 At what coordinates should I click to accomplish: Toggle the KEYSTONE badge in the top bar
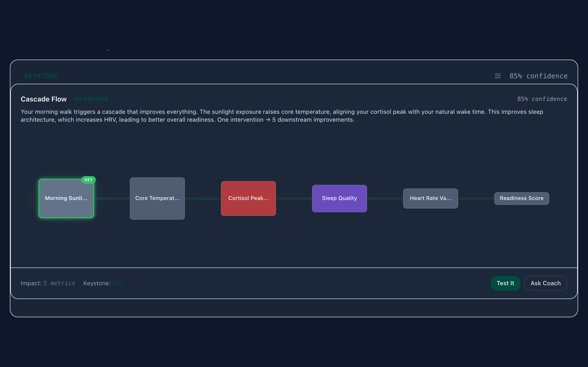[41, 76]
